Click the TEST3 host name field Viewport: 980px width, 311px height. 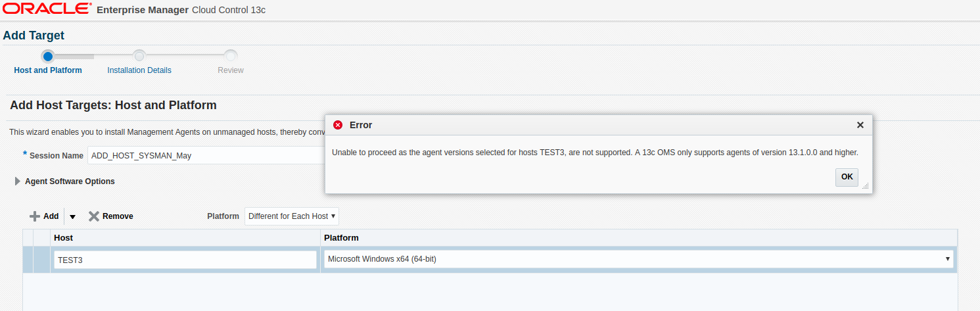click(x=185, y=260)
